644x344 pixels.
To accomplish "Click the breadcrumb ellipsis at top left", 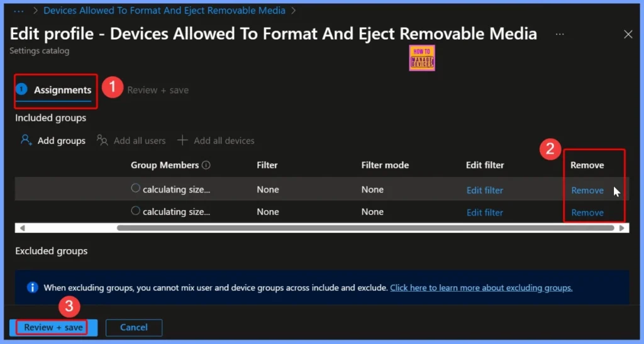I will (18, 11).
